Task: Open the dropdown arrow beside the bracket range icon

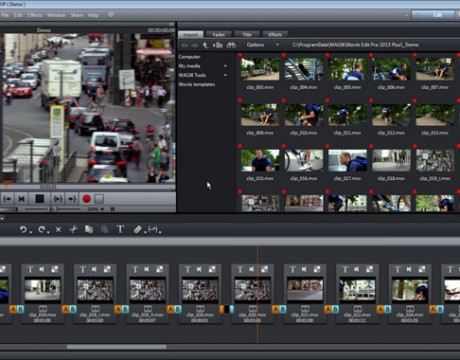Action: tap(160, 232)
